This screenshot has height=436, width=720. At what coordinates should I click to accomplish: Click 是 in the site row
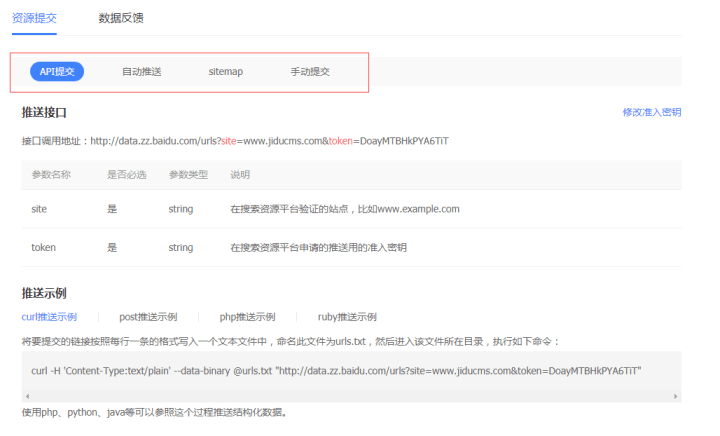click(112, 209)
